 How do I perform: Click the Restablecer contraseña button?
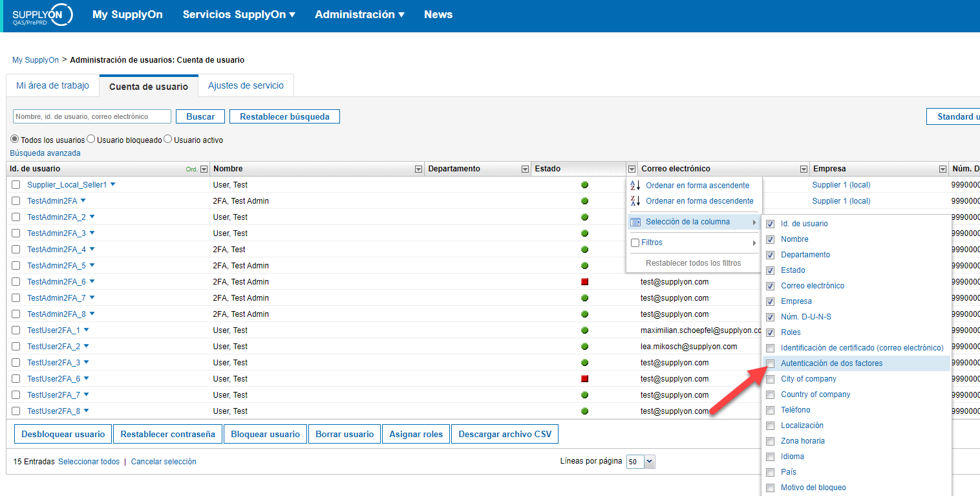point(168,434)
